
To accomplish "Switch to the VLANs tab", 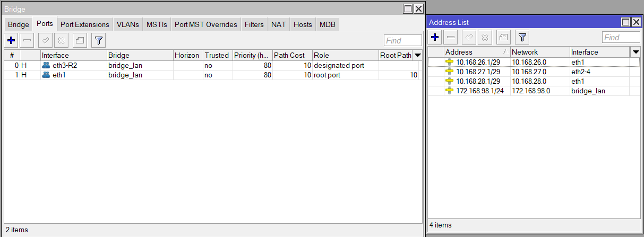I will pos(127,24).
